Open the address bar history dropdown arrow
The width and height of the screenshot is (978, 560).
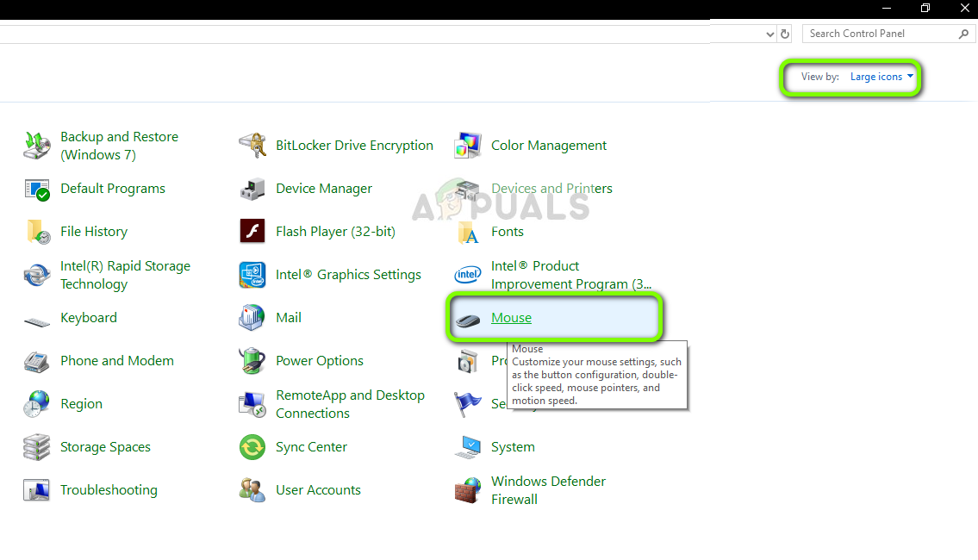[x=769, y=34]
